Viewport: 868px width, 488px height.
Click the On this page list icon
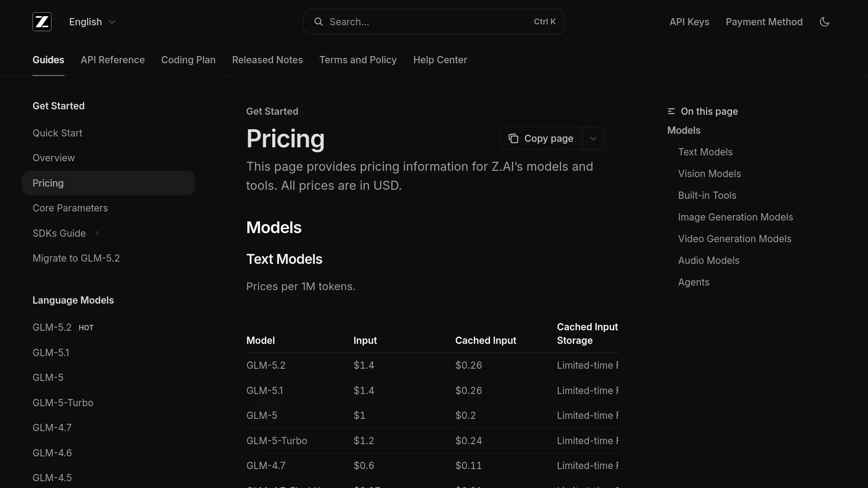pos(671,111)
